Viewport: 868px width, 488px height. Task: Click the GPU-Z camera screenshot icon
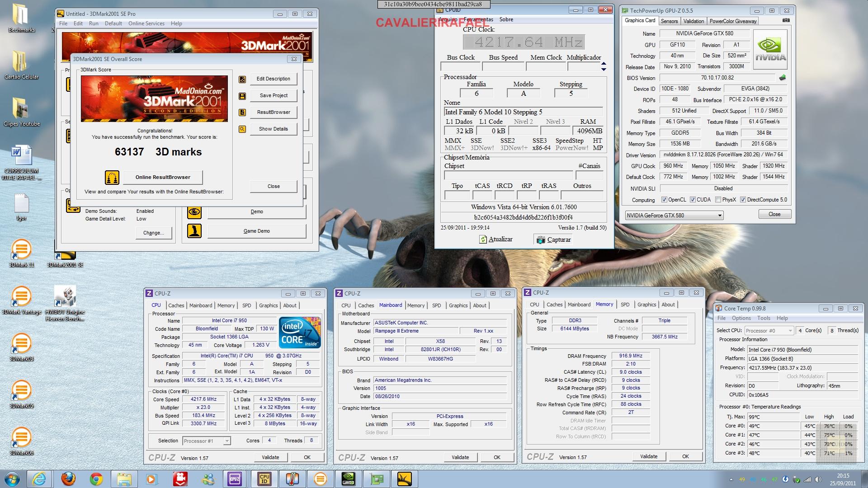(x=786, y=21)
